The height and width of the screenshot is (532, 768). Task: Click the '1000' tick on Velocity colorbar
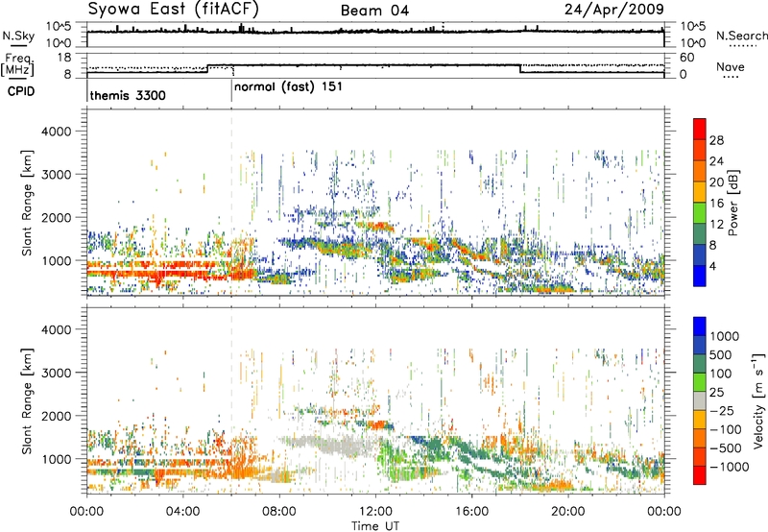point(725,336)
